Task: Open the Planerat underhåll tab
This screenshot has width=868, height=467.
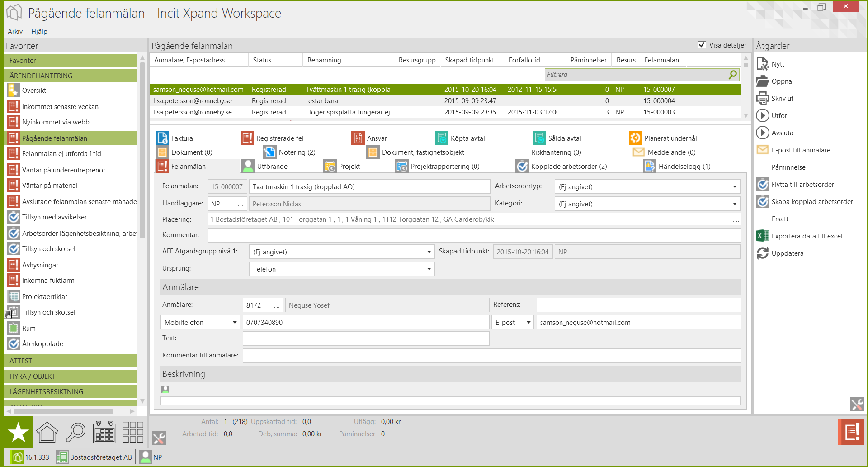Action: (664, 138)
